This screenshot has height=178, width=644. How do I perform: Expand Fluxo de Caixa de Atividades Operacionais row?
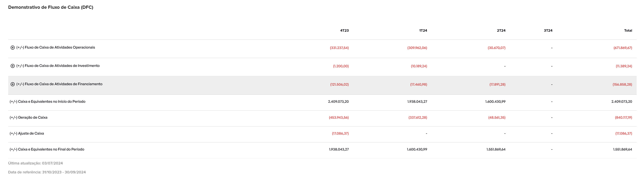click(13, 48)
